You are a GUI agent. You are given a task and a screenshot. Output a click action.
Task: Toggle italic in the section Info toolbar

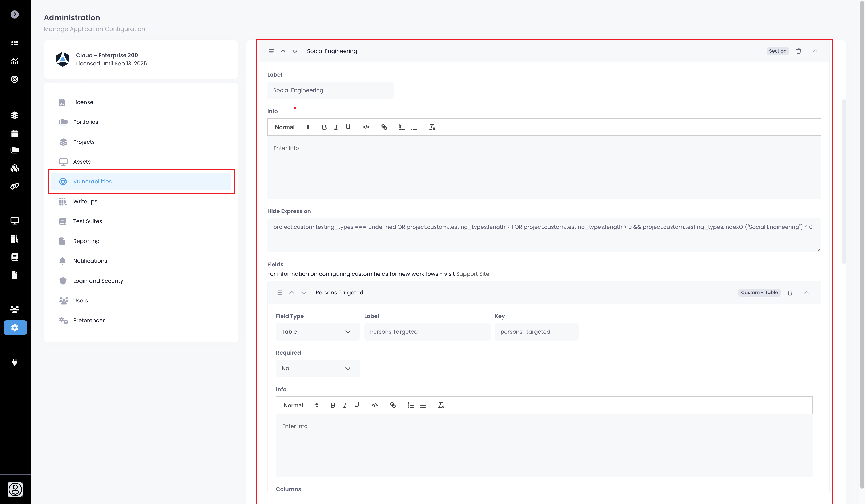tap(336, 127)
